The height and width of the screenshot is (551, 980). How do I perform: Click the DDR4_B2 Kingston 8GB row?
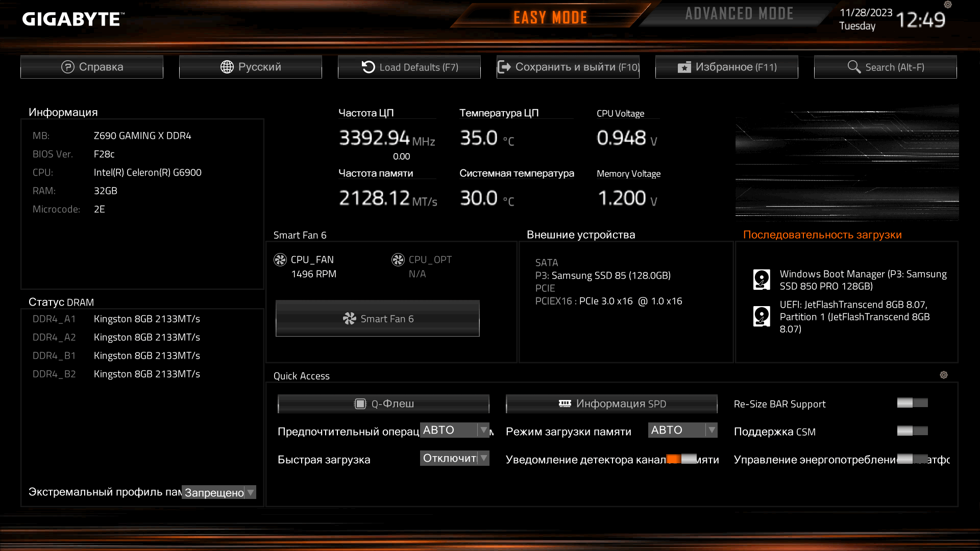116,374
